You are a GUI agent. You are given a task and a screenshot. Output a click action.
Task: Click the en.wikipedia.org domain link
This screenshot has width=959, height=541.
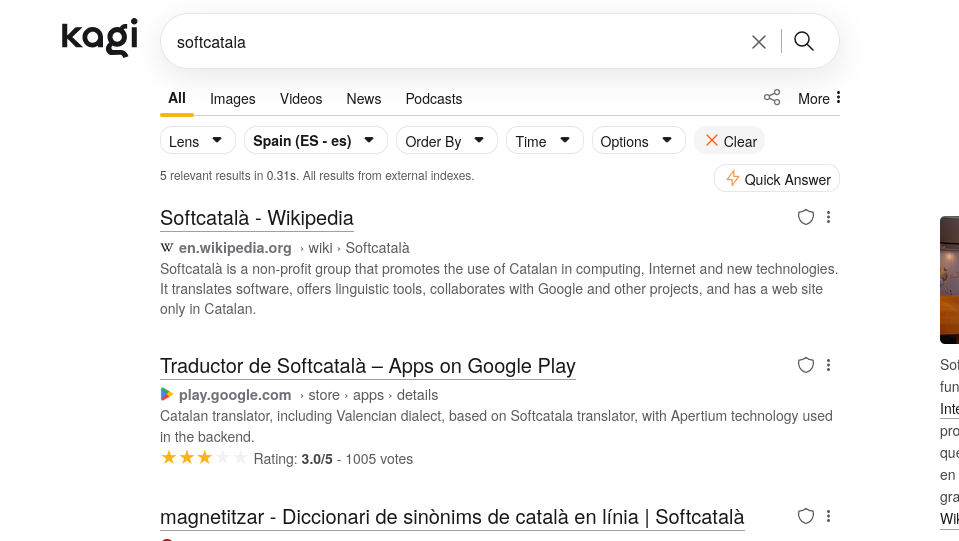pyautogui.click(x=235, y=248)
